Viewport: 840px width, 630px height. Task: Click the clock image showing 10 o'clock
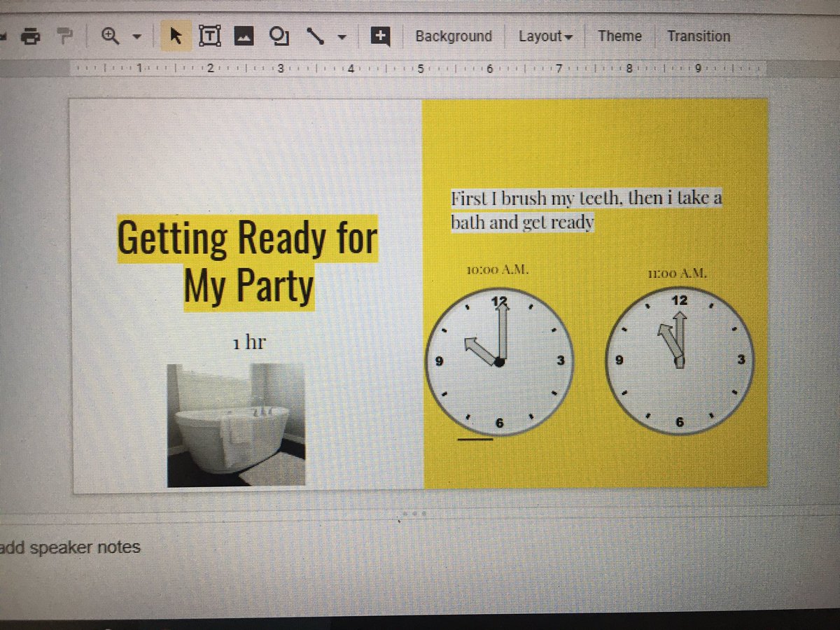[499, 362]
